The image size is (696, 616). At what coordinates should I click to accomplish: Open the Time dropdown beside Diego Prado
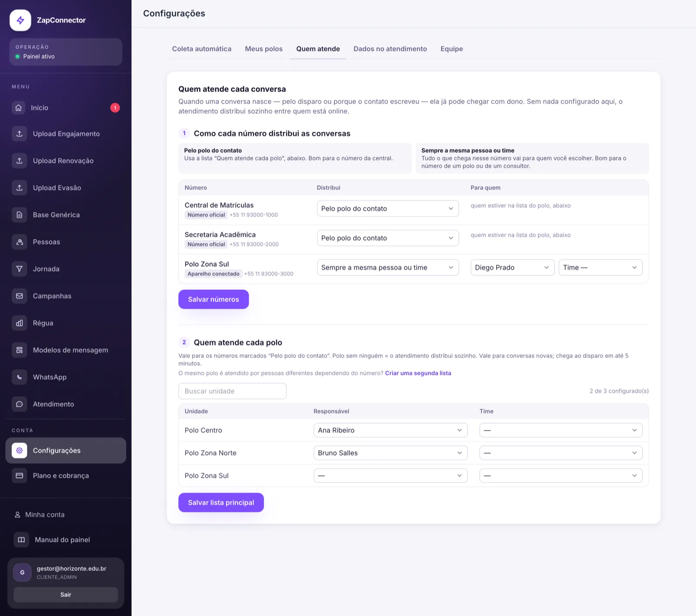click(600, 267)
